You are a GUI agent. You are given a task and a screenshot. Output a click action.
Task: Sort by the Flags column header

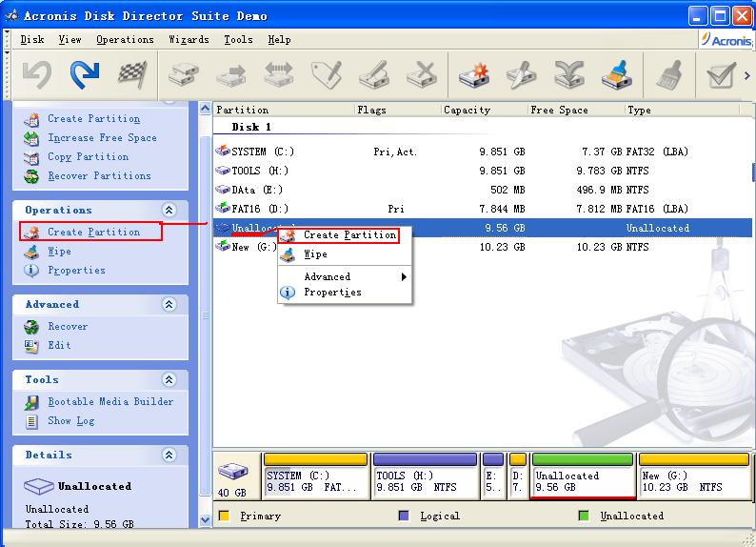pyautogui.click(x=397, y=110)
